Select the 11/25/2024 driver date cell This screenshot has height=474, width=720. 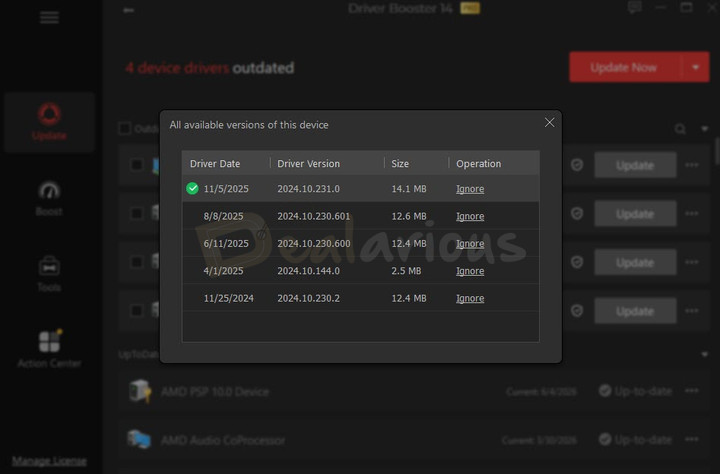[x=228, y=299]
